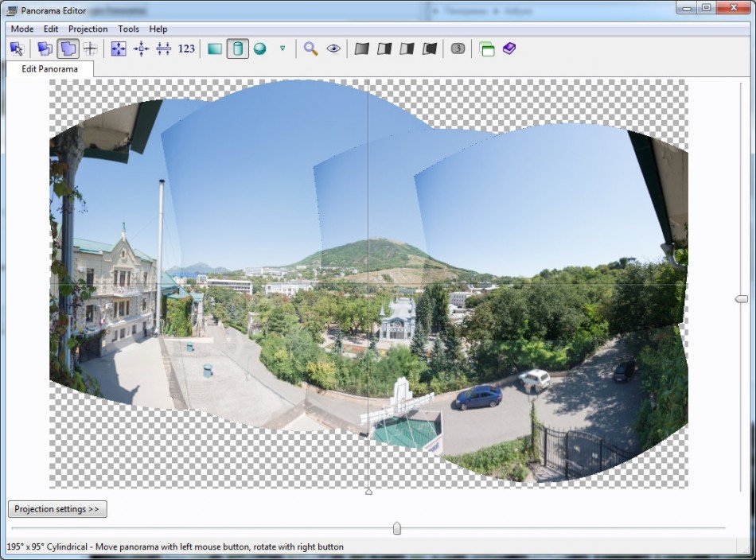Click the Panorama Editor title bar text
756x560 pixels.
(x=53, y=10)
